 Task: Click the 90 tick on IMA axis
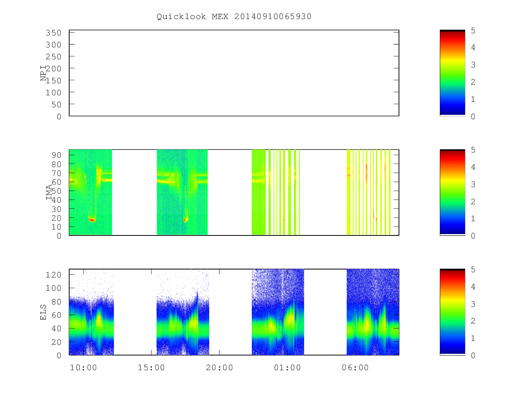(56, 155)
